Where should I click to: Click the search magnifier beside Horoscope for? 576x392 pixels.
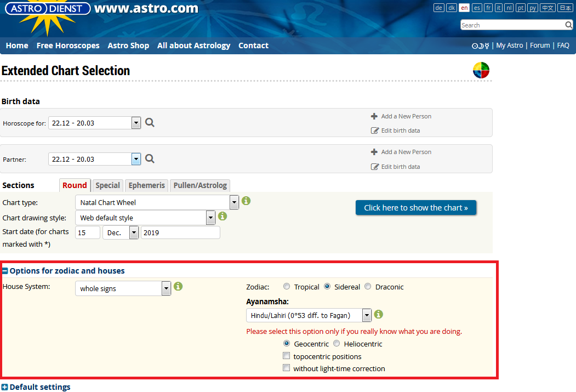pos(150,123)
